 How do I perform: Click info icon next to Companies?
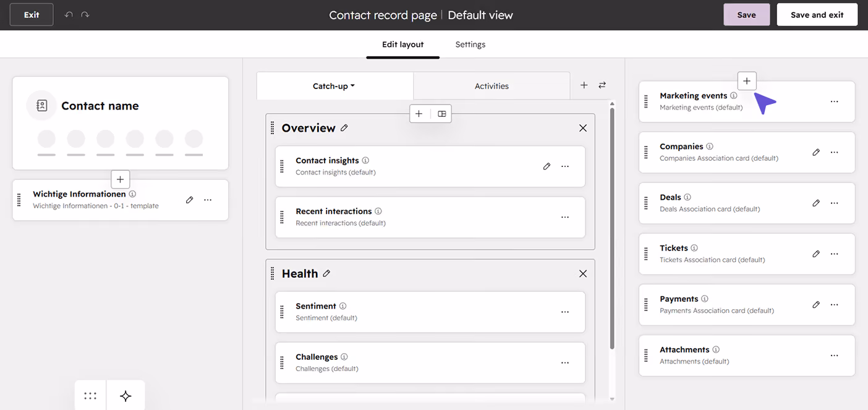(x=710, y=147)
